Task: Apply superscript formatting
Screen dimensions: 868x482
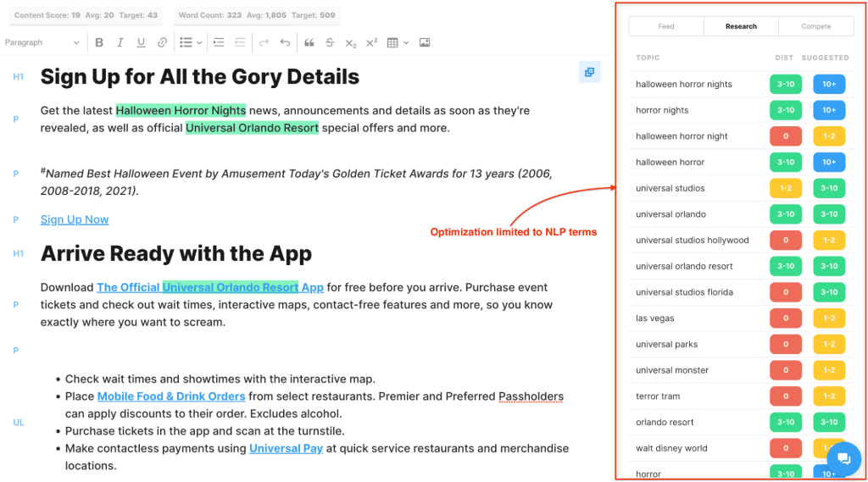Action: pyautogui.click(x=371, y=42)
